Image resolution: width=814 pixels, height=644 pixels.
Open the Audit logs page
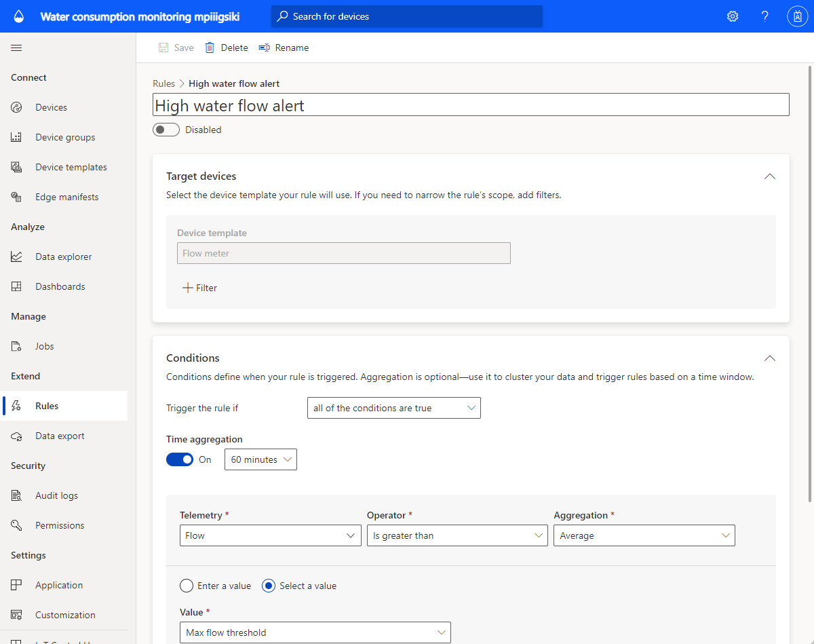click(x=57, y=495)
